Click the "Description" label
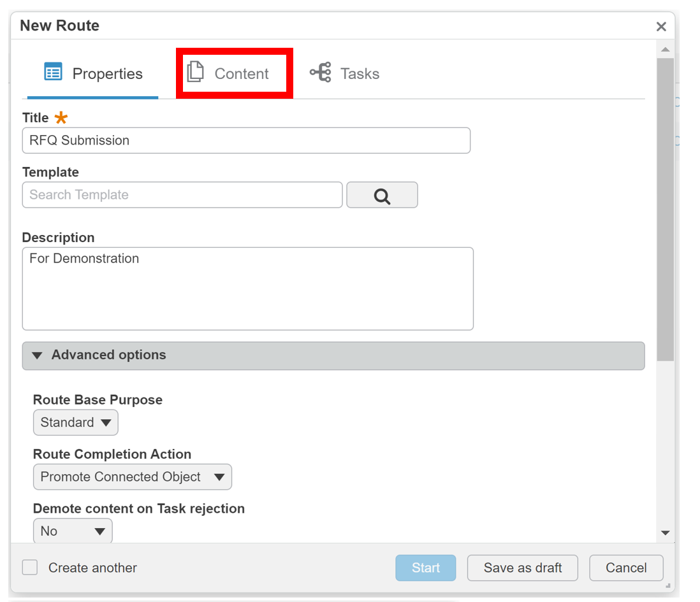The width and height of the screenshot is (700, 602). coord(59,238)
